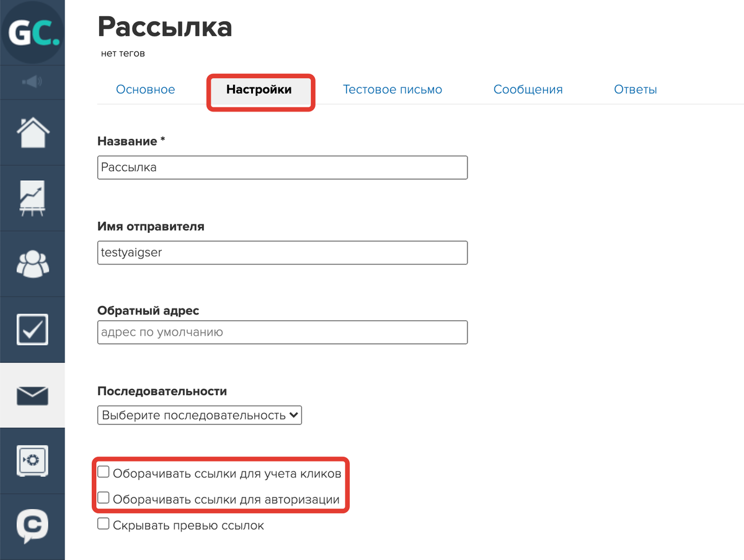Enable Оборачивать ссылки для учета кликов checkbox
744x560 pixels.
(104, 473)
